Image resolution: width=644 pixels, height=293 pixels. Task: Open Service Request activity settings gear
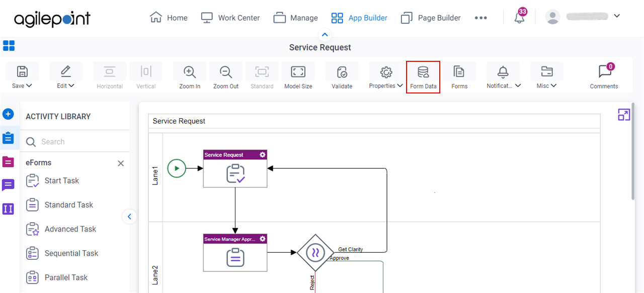tap(262, 155)
